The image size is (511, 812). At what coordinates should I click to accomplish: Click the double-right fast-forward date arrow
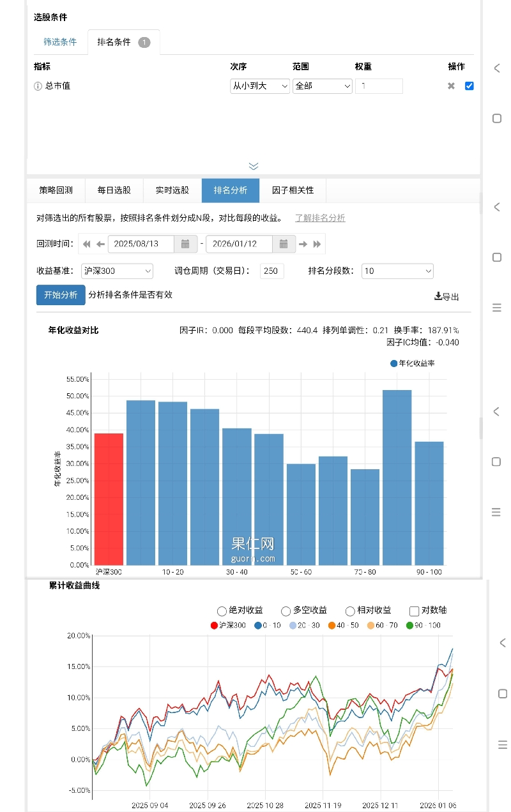[x=317, y=244]
